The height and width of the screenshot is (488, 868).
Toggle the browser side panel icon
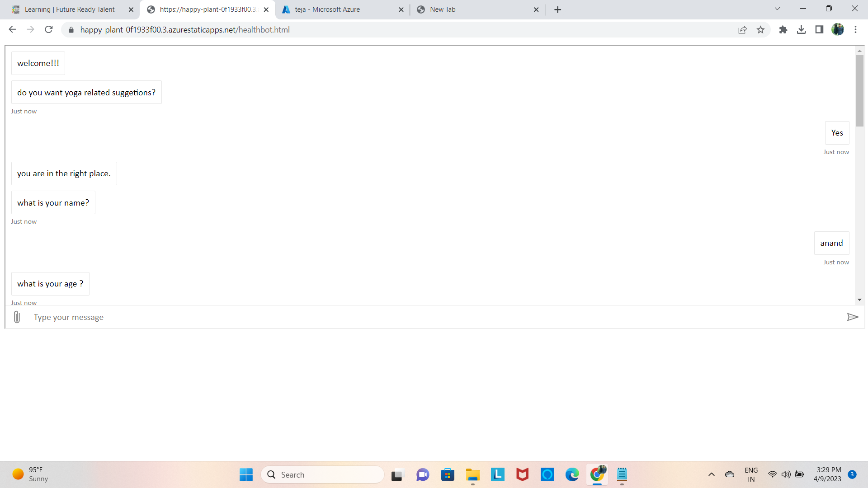coord(819,30)
